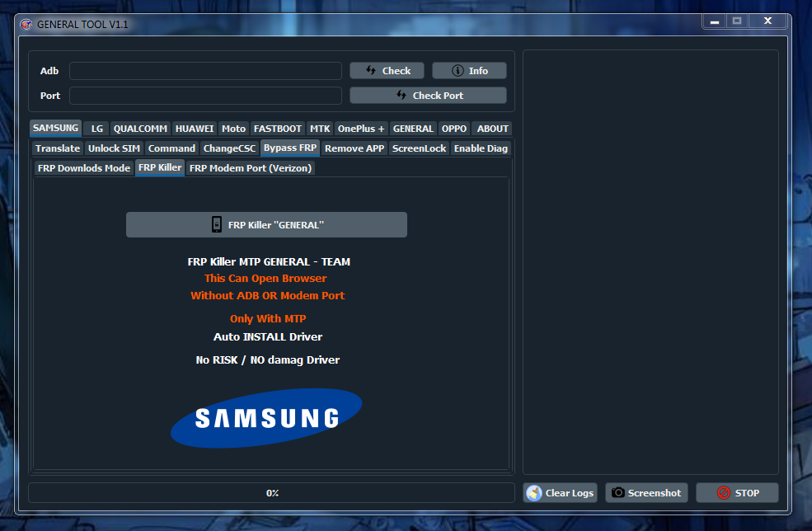The height and width of the screenshot is (531, 812).
Task: Open the FASTBOOT tab
Action: coord(278,129)
